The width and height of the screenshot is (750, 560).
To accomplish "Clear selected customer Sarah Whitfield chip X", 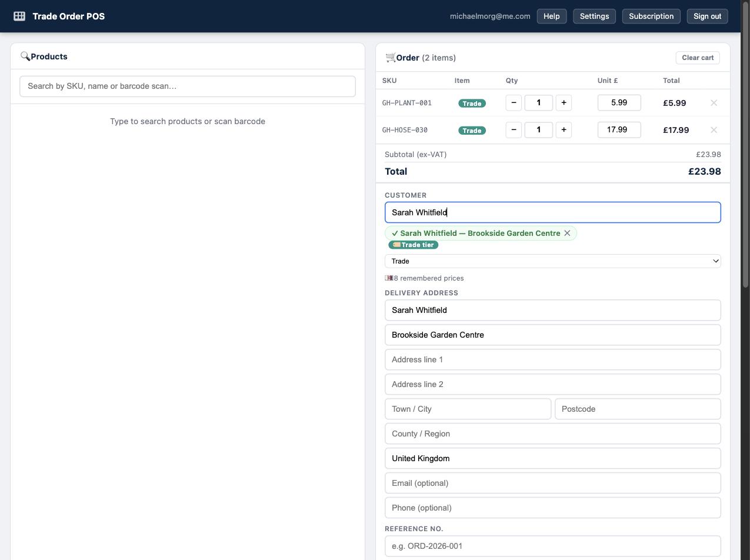I will coord(567,233).
